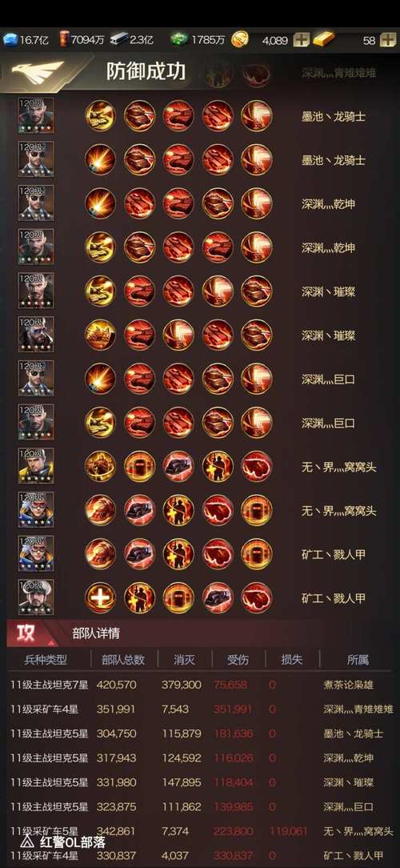Tap the blue diamond resource icon
The height and width of the screenshot is (868, 400).
10,40
